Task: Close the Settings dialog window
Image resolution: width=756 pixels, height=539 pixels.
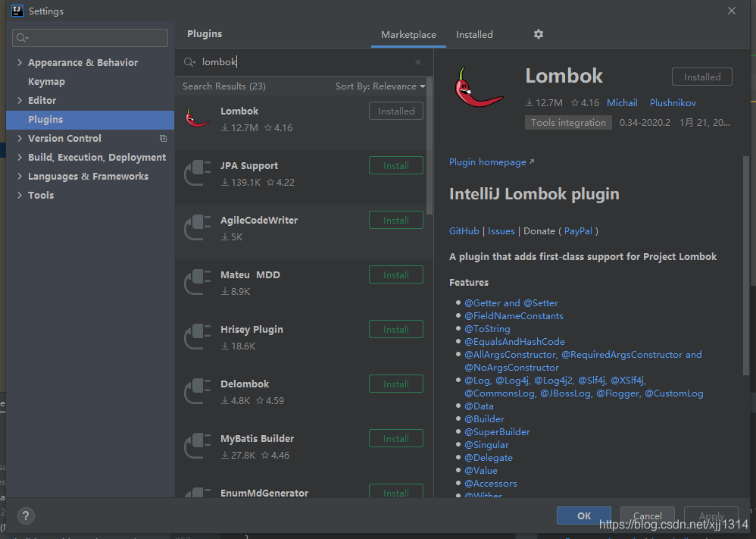Action: [x=732, y=11]
